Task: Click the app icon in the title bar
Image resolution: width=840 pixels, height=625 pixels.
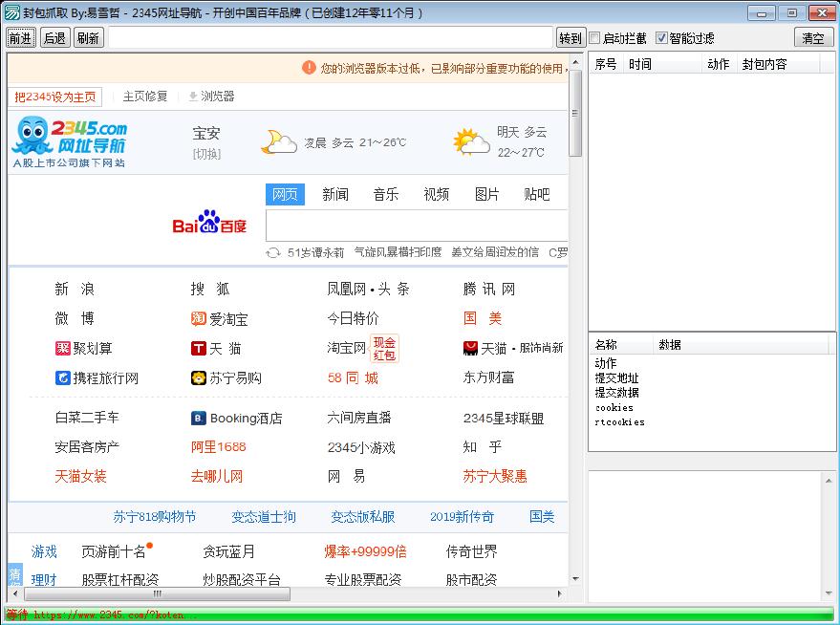Action: 11,11
